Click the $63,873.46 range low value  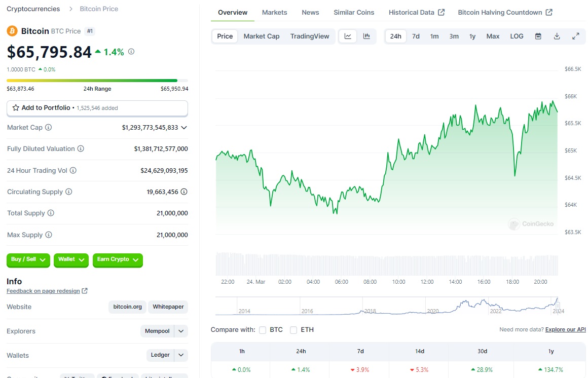[21, 89]
